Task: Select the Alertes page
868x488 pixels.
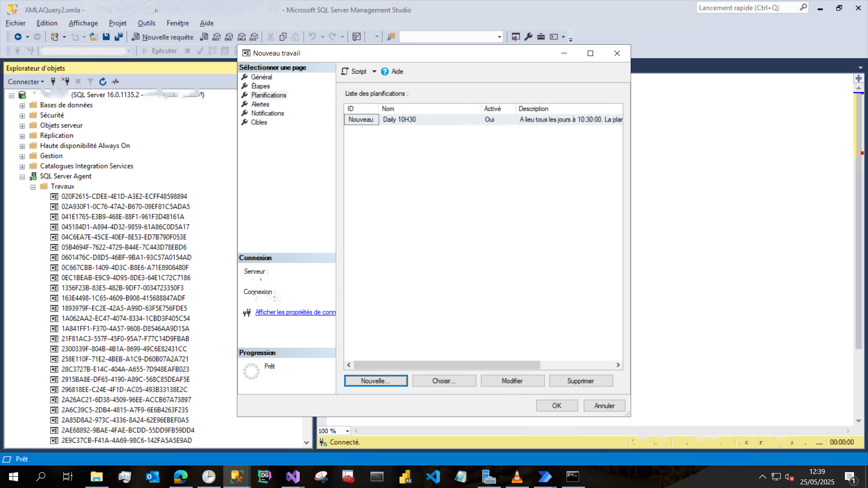Action: (x=260, y=104)
